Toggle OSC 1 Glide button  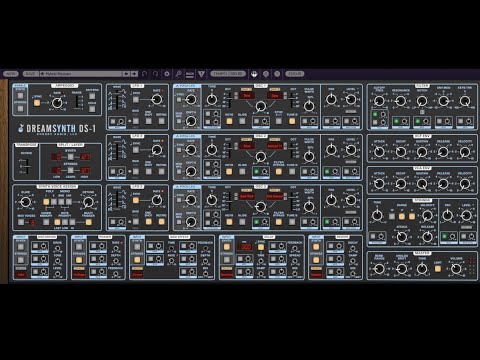(x=242, y=121)
